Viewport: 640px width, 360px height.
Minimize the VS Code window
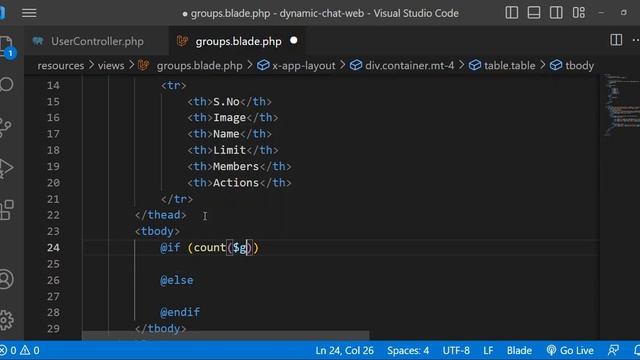(x=601, y=13)
